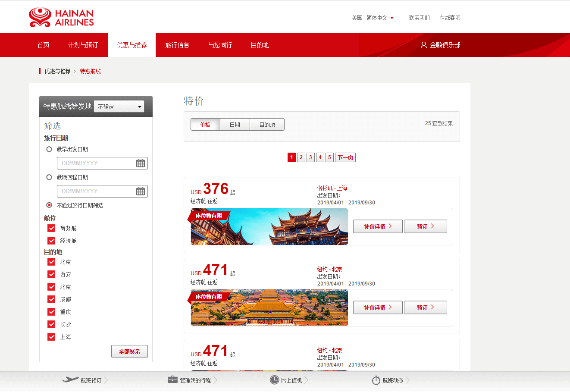Go to results page 5
This screenshot has height=392, width=570.
[329, 157]
